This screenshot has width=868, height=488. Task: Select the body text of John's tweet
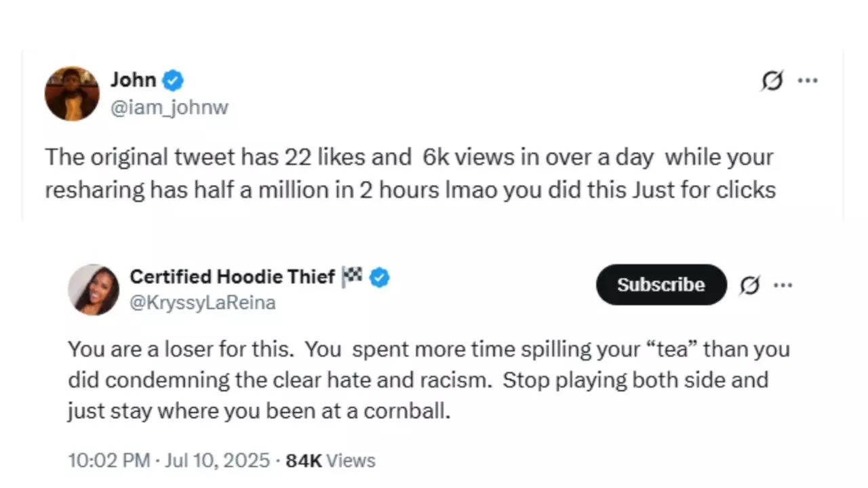pyautogui.click(x=407, y=173)
